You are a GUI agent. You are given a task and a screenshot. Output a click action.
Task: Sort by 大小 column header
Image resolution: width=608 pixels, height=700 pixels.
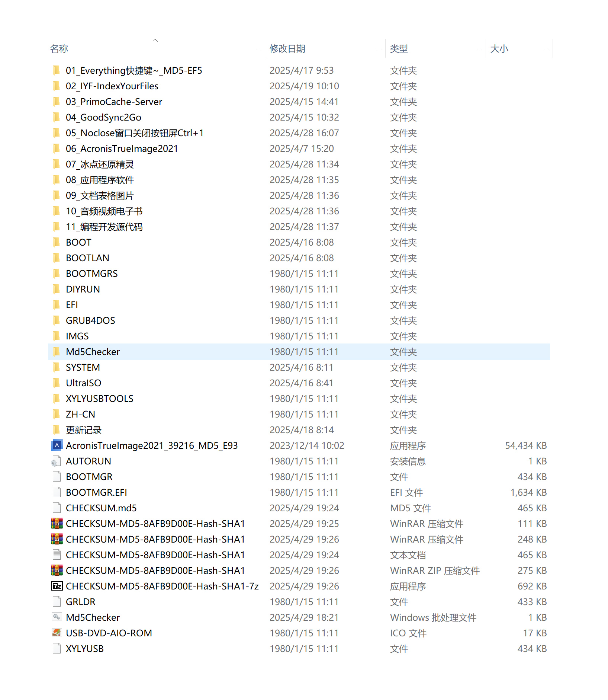coord(499,49)
